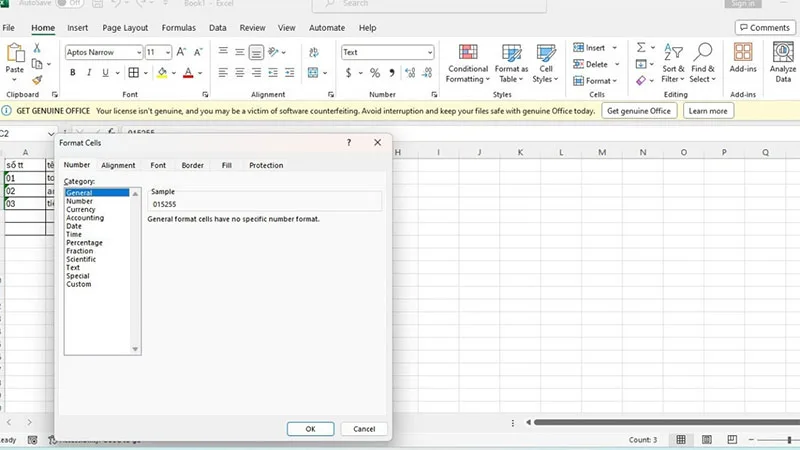Open the Border tab in Format Cells
The height and width of the screenshot is (450, 800).
pos(192,165)
